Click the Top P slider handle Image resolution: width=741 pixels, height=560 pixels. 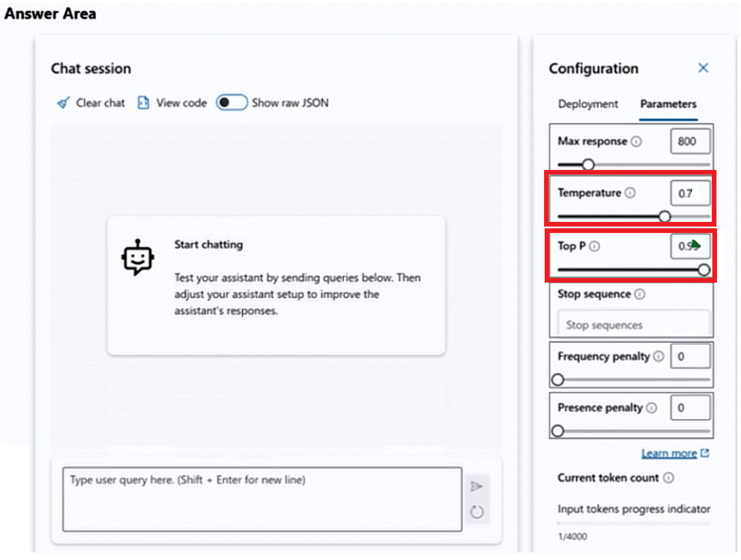[x=704, y=270]
